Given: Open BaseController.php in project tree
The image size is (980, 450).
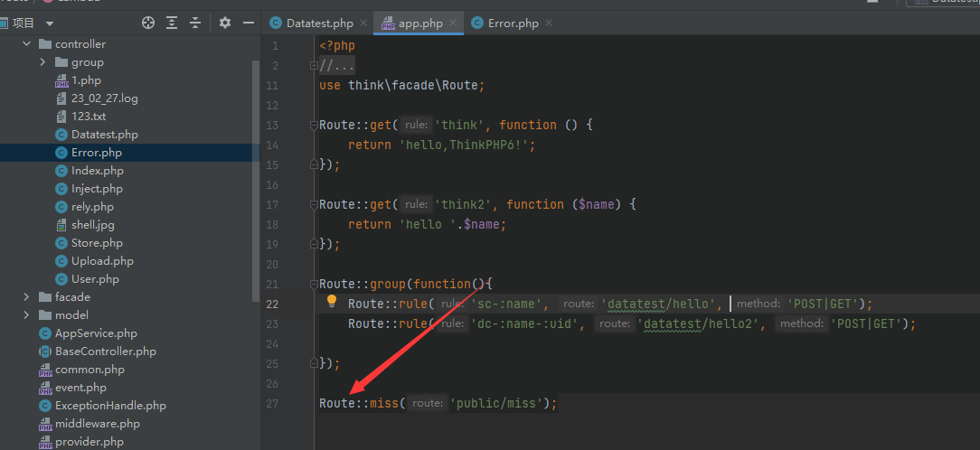Looking at the screenshot, I should (106, 352).
